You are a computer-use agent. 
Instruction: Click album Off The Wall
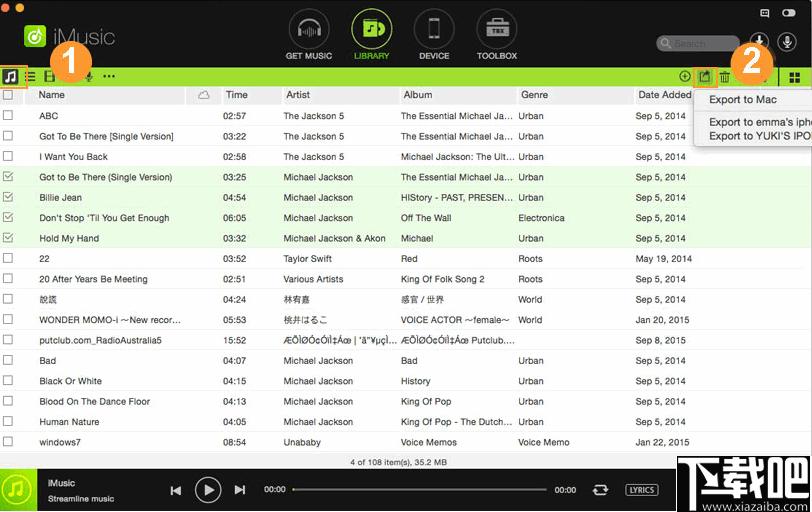426,218
